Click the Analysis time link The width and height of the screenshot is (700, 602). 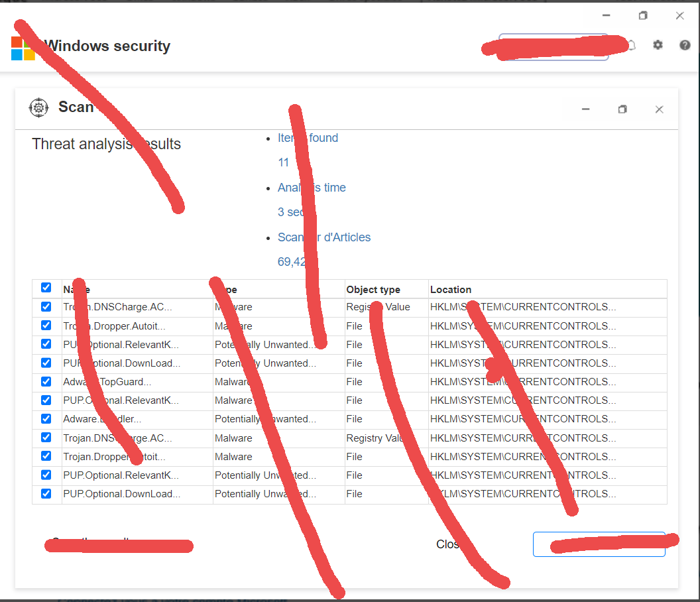coord(312,188)
